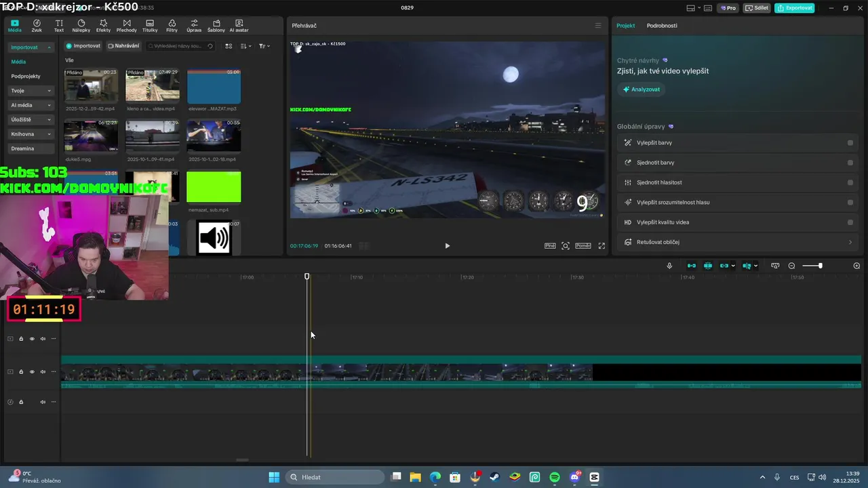Image resolution: width=868 pixels, height=488 pixels.
Task: Open the Šablony templates panel
Action: [x=216, y=26]
